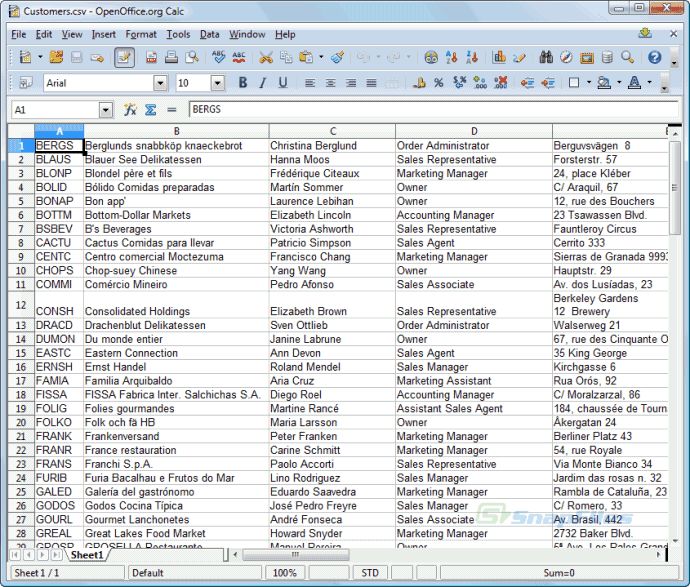Click the Background Color bucket swatch
The width and height of the screenshot is (690, 587).
coord(604,83)
